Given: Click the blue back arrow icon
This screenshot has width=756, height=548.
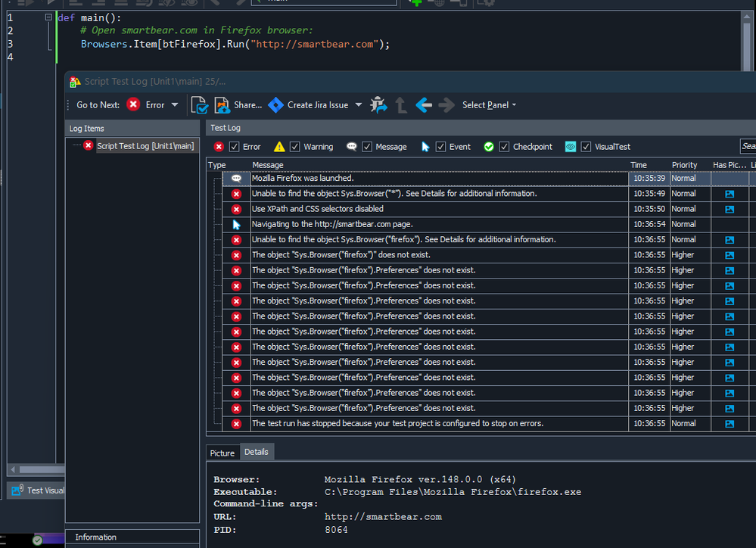Looking at the screenshot, I should coord(424,105).
